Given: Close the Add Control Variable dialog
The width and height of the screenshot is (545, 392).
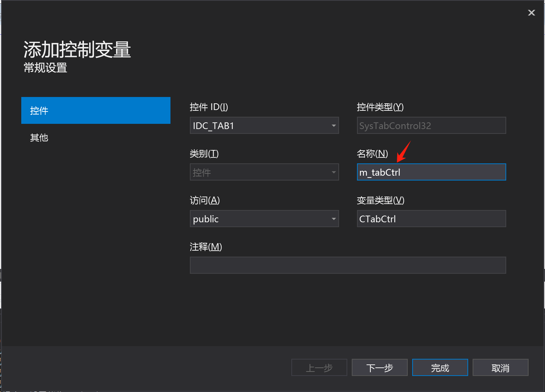Looking at the screenshot, I should 532,13.
